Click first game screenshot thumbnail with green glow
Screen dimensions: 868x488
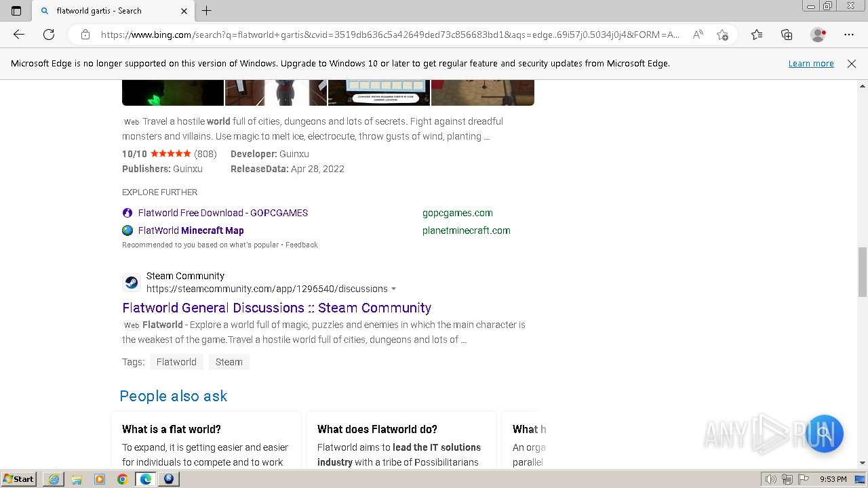pos(173,93)
